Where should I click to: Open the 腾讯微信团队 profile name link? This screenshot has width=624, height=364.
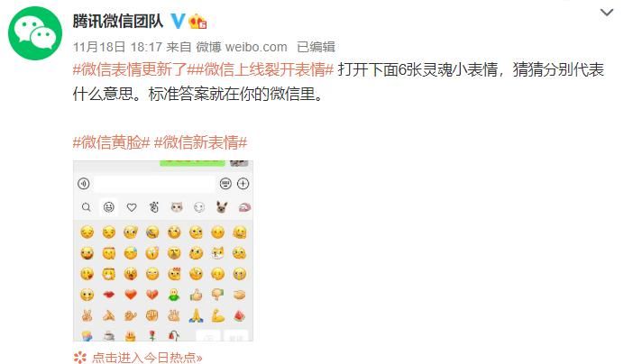118,21
